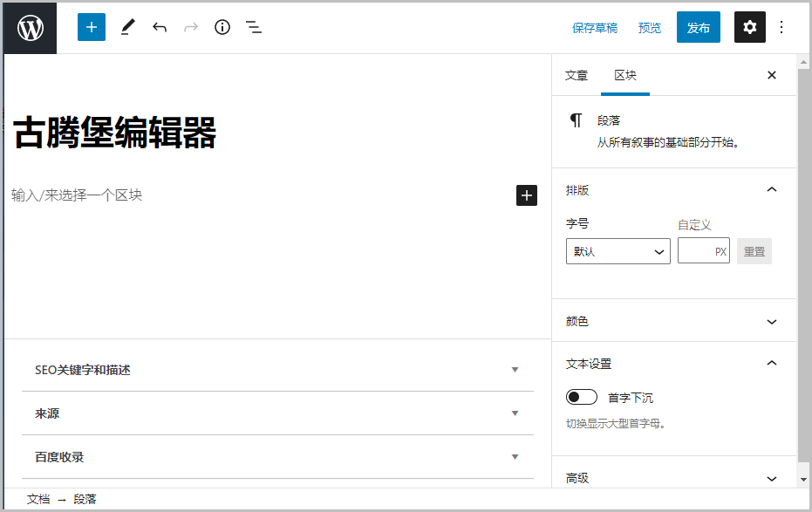Click the 文档 breadcrumb
The width and height of the screenshot is (812, 512).
[x=38, y=499]
